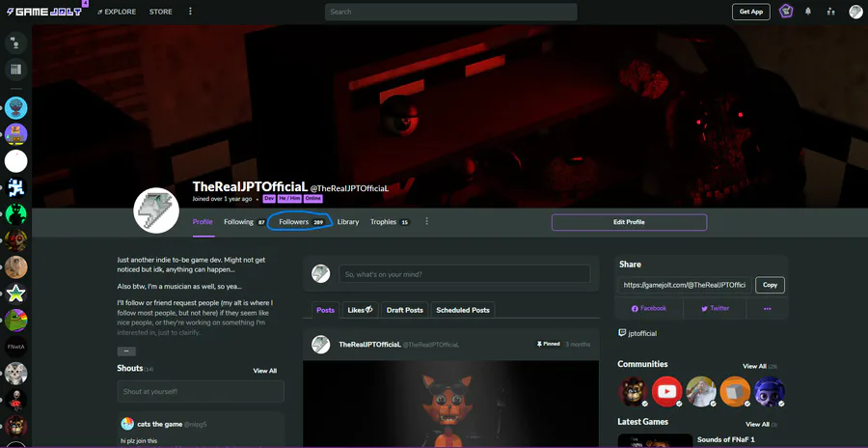Screen dimensions: 868x448
Task: Open the red-eyed animatronic face community
Action: (16, 240)
